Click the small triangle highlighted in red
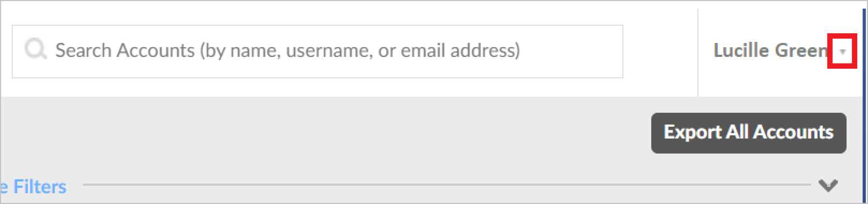Image resolution: width=868 pixels, height=204 pixels. (x=842, y=52)
